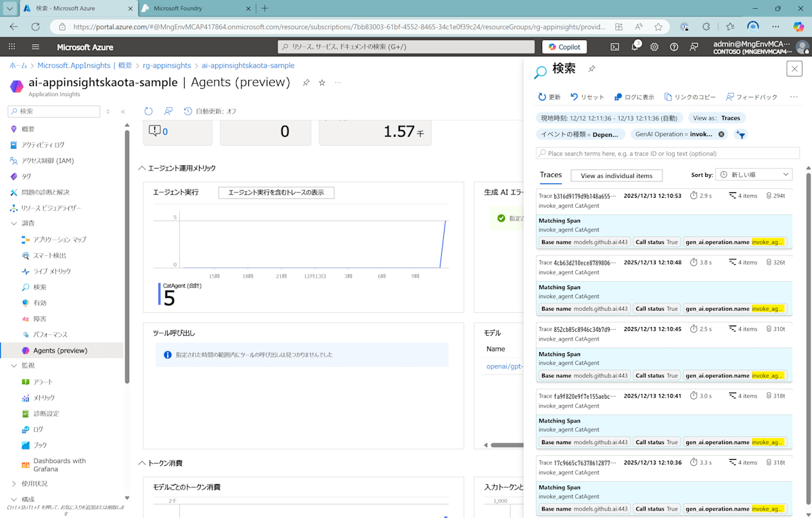The width and height of the screenshot is (812, 518).
Task: Click フィードバック in the search panel
Action: pos(751,97)
